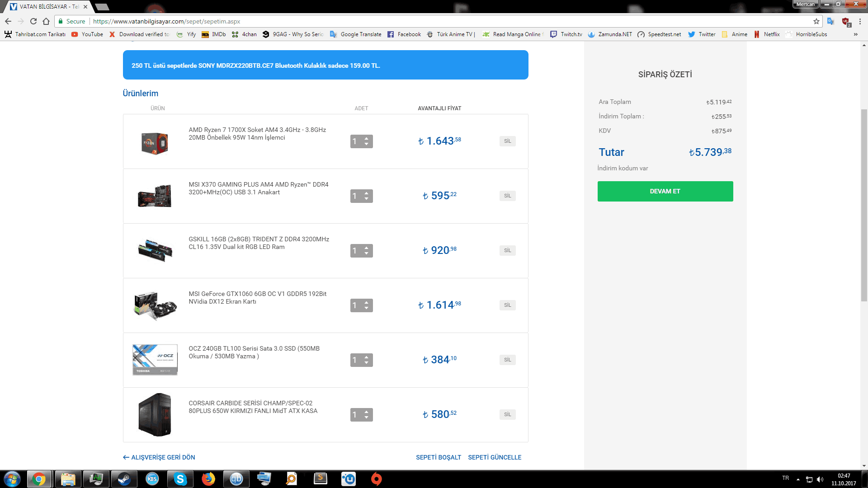Remove Corsair case with SİL button
Image resolution: width=868 pixels, height=488 pixels.
(x=507, y=414)
